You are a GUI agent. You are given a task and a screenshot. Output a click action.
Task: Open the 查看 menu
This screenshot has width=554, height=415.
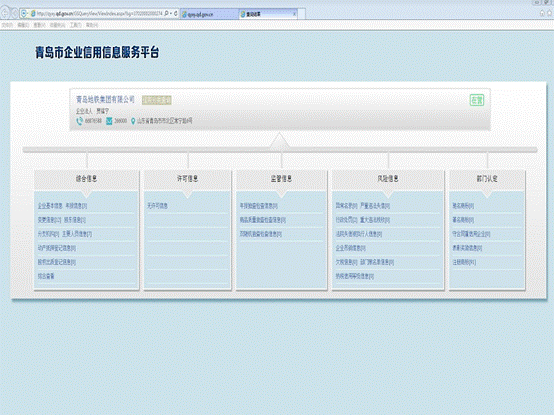pos(39,25)
